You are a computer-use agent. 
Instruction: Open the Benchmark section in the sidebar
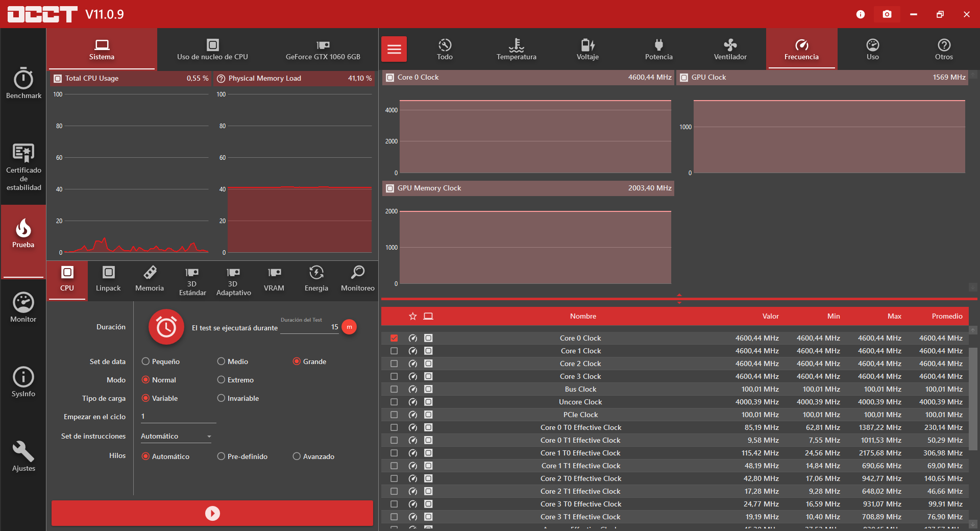[23, 83]
